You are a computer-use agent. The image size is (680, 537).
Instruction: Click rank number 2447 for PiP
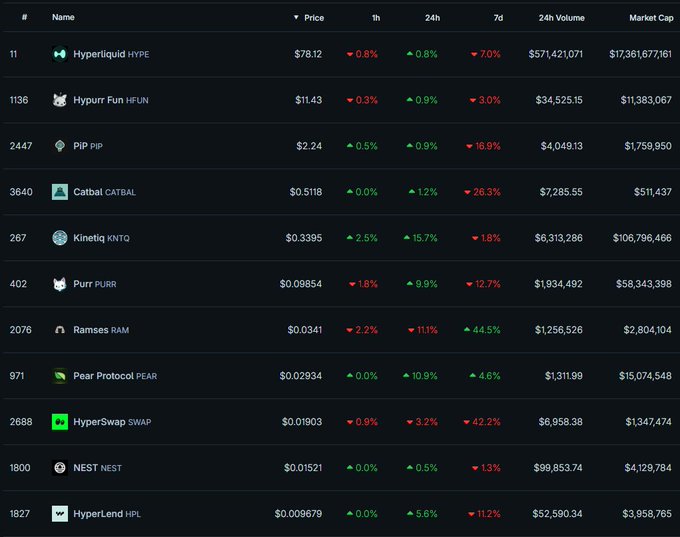coord(21,146)
